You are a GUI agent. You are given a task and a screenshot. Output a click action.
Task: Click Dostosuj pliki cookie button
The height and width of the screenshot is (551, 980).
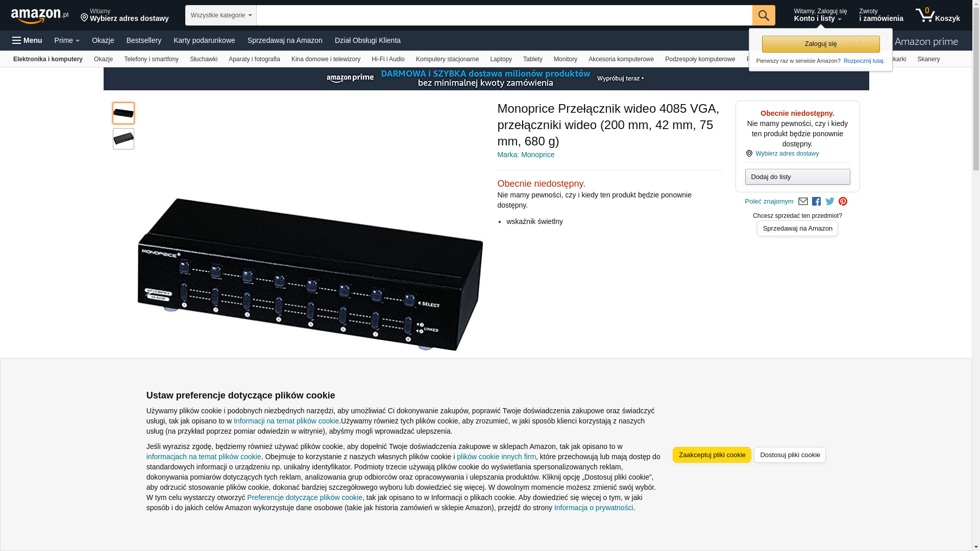pyautogui.click(x=790, y=455)
